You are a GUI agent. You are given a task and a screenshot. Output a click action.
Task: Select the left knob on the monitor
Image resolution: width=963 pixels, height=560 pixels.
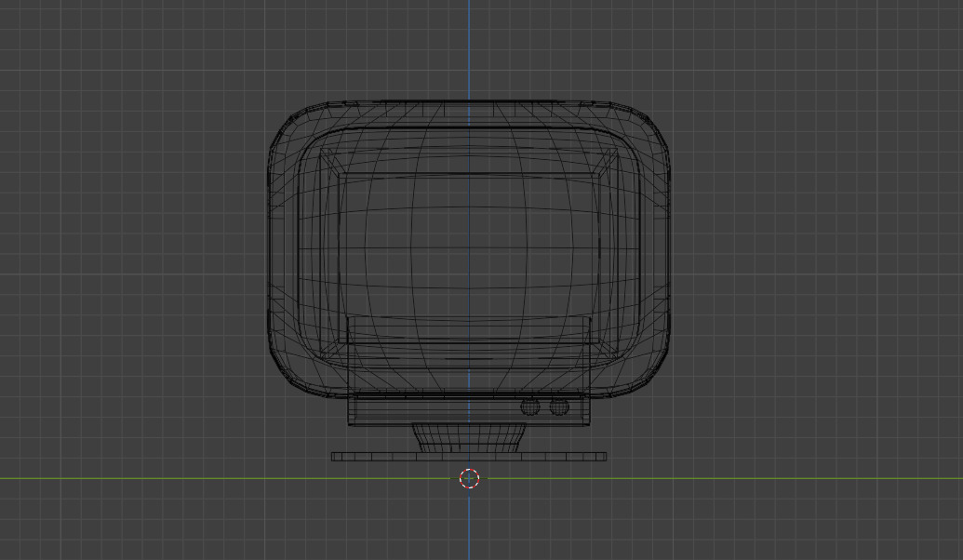[x=530, y=407]
